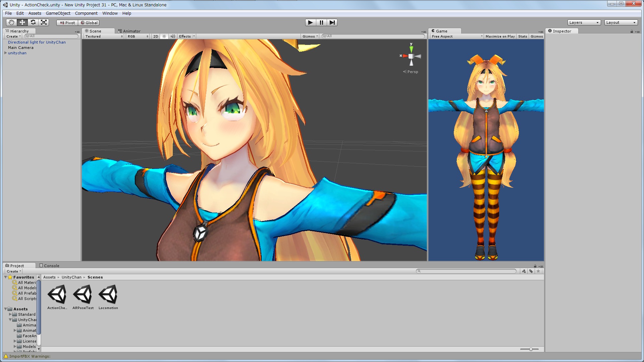Toggle Global/Local handle rotation
This screenshot has width=644, height=362.
(x=89, y=23)
